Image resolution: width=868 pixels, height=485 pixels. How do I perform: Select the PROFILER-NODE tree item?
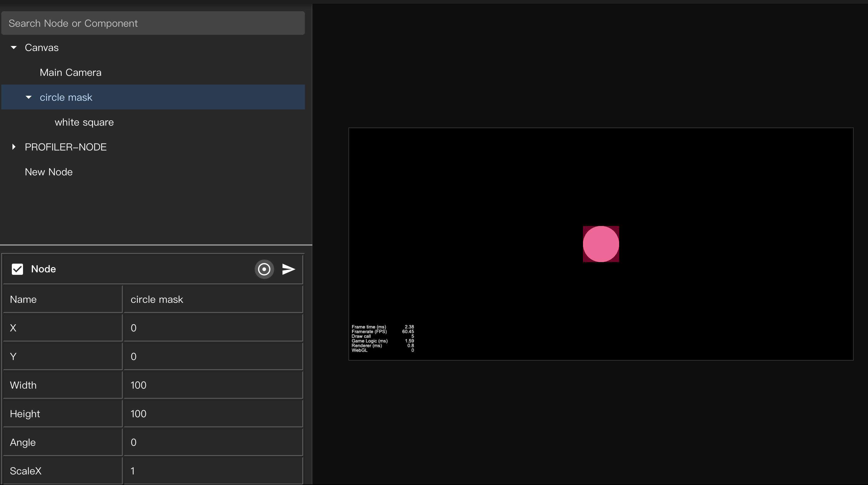66,147
